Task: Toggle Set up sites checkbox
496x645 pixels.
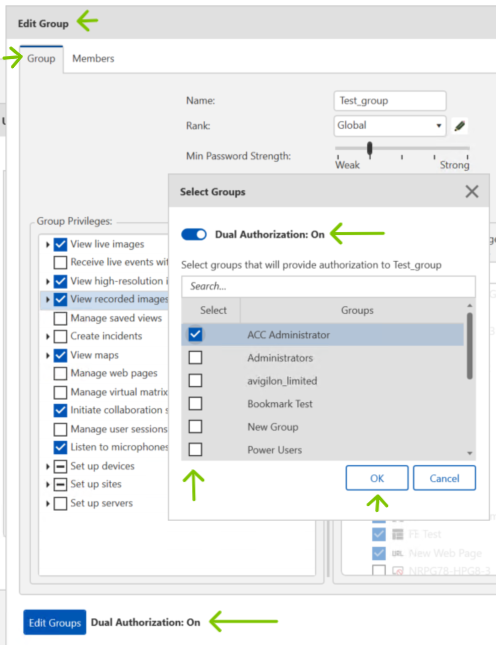Action: (x=60, y=485)
